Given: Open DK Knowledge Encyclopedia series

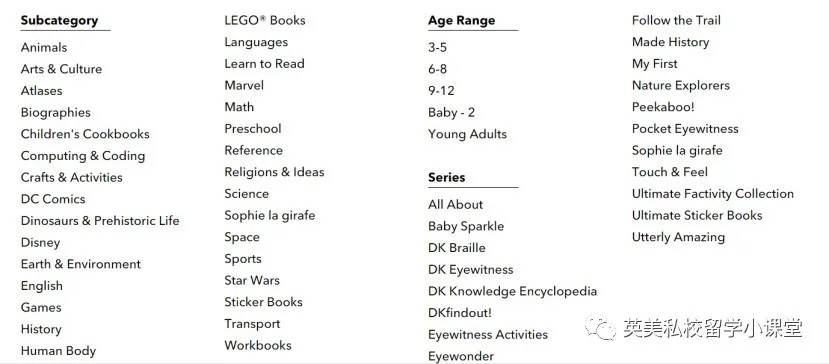Looking at the screenshot, I should pos(513,292).
